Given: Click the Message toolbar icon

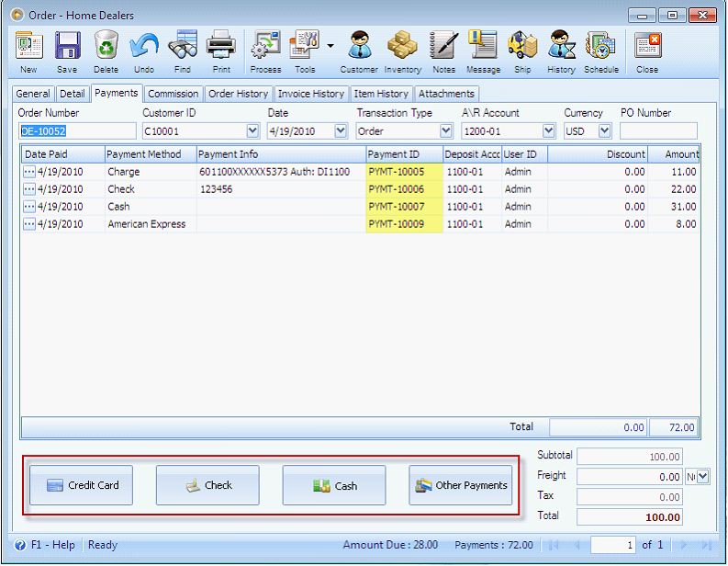Looking at the screenshot, I should point(483,45).
